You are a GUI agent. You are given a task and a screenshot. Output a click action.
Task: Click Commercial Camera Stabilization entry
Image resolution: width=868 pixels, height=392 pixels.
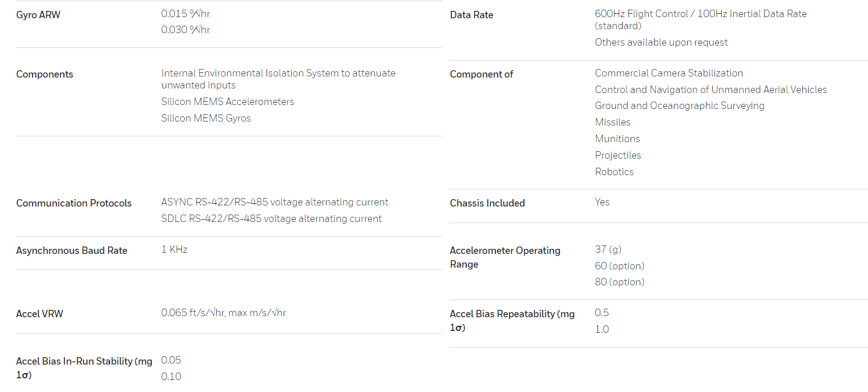(669, 73)
